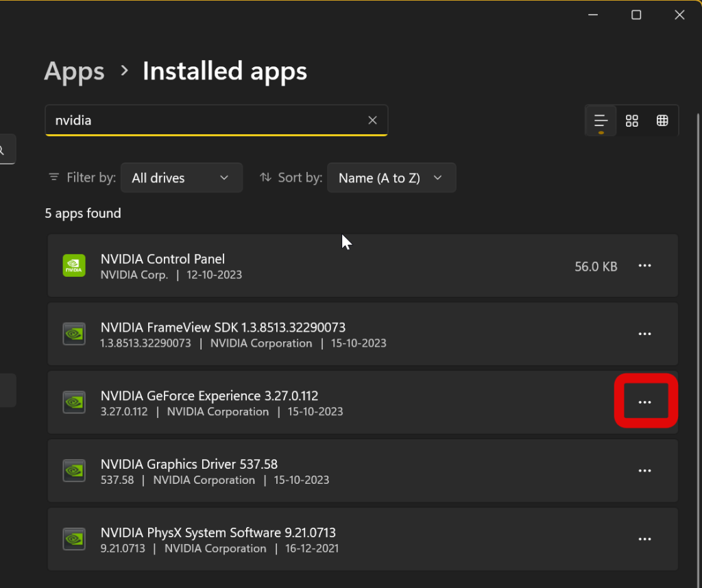Open more options for NVIDIA Control Panel
Screen dimensions: 702x588
644,266
